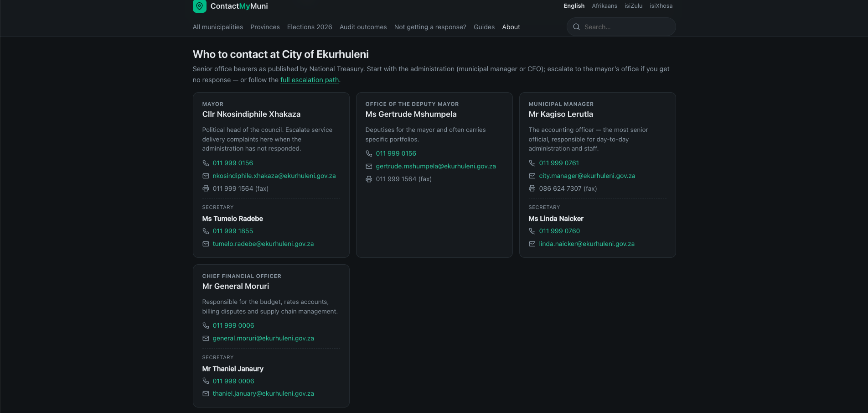The image size is (868, 413).
Task: Switch language to isiZulu
Action: pos(633,6)
